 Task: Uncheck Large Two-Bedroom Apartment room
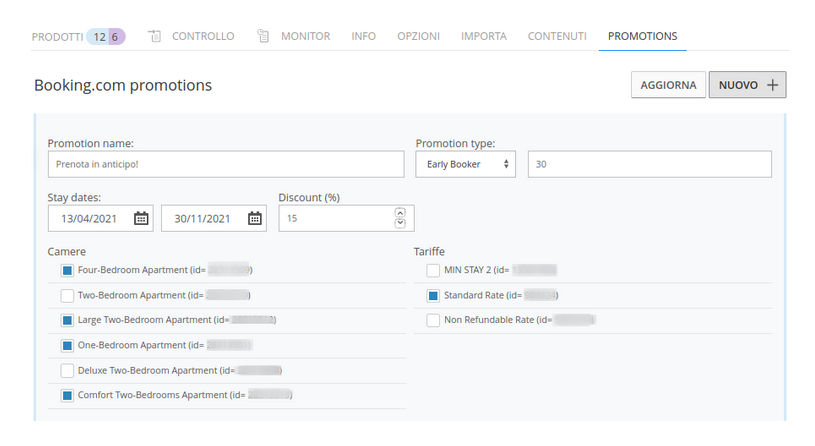click(67, 320)
